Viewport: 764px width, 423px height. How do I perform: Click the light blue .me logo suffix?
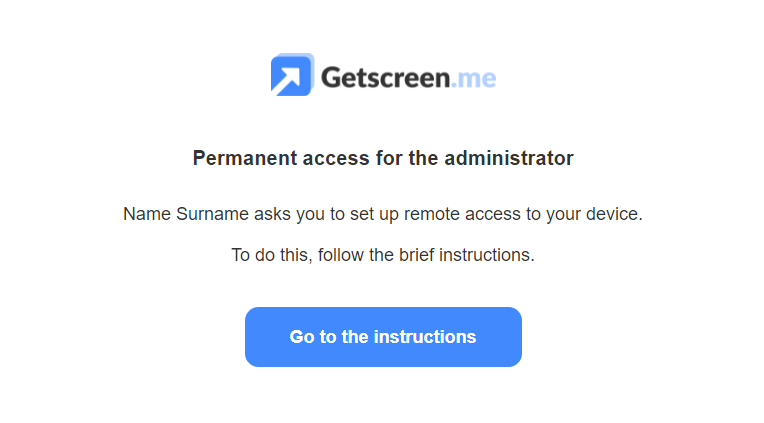pyautogui.click(x=474, y=79)
